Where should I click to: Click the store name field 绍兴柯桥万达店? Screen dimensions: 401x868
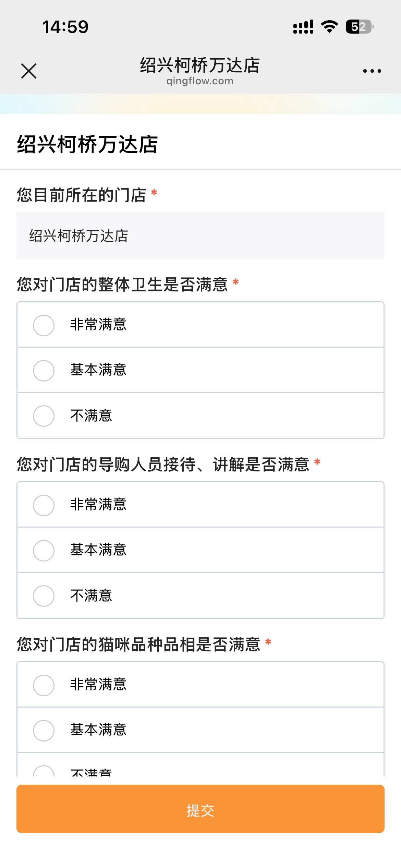[x=200, y=236]
